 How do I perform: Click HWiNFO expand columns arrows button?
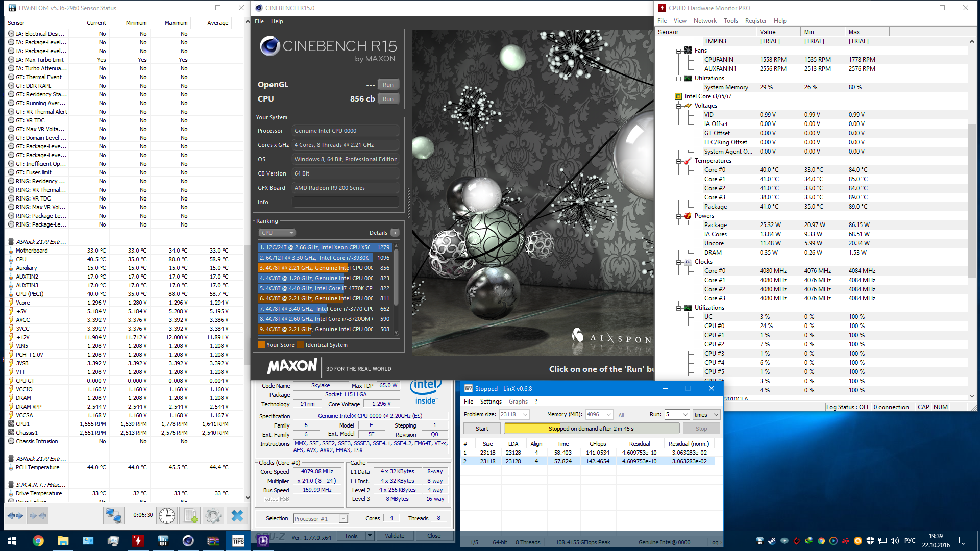pyautogui.click(x=15, y=516)
